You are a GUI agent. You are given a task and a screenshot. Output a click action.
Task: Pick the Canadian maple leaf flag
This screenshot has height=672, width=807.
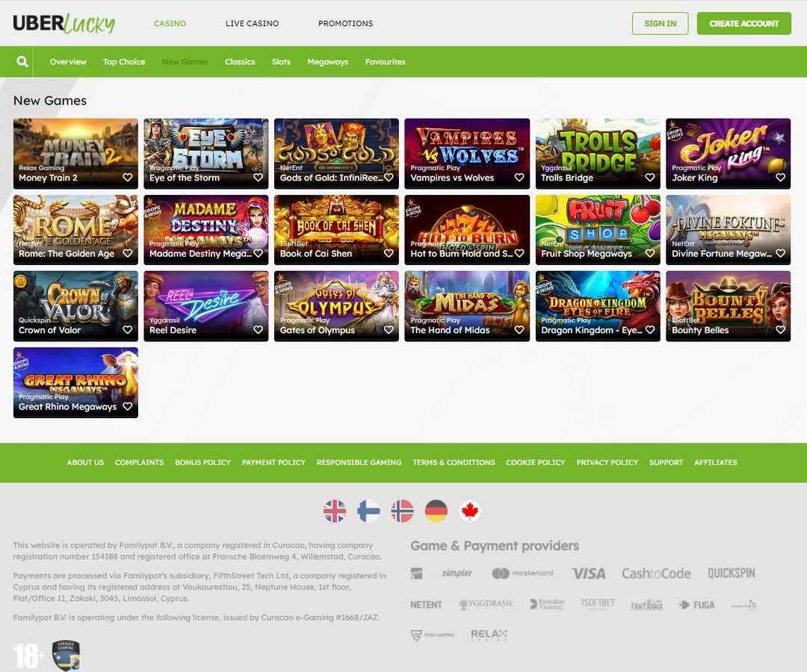tap(470, 511)
